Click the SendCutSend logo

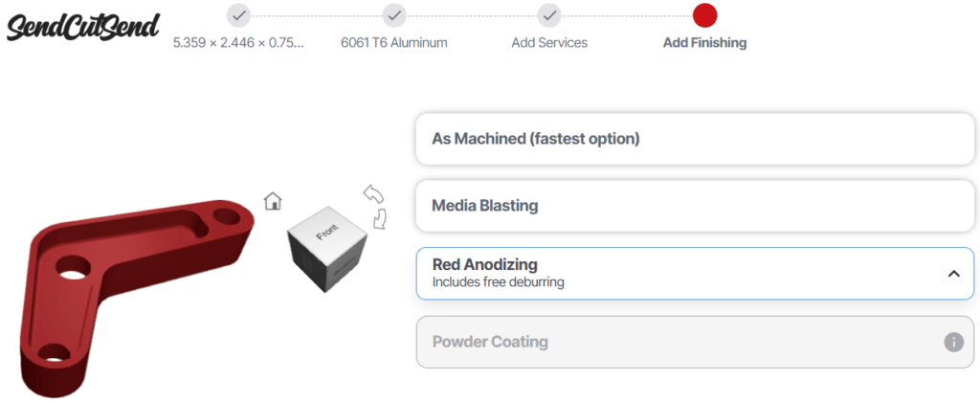pos(82,27)
